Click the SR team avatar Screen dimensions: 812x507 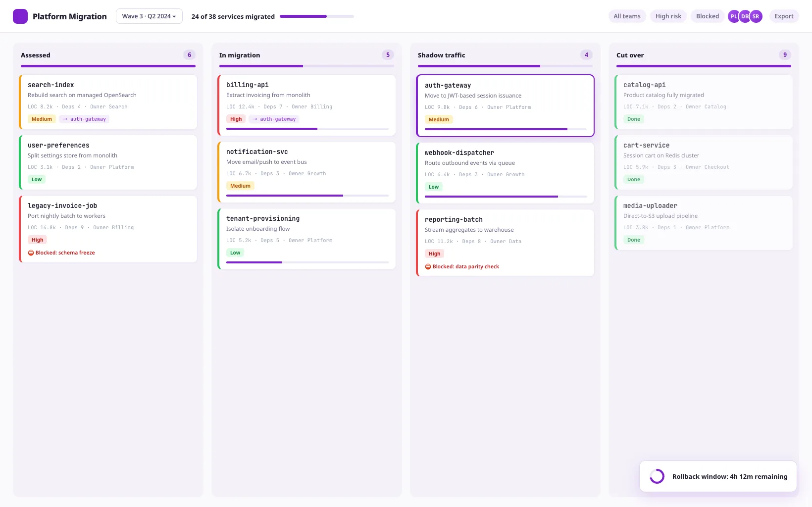tap(756, 16)
